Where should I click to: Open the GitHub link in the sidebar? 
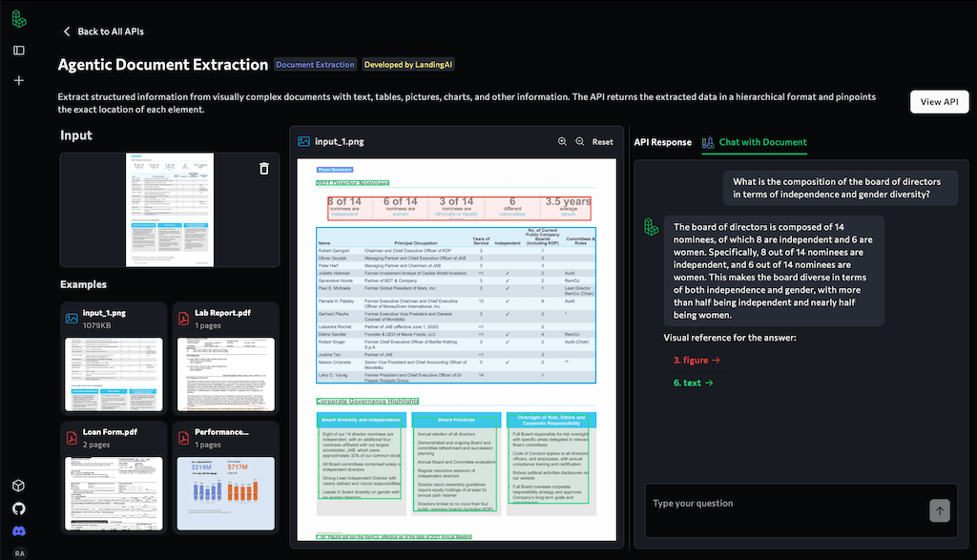[x=19, y=508]
